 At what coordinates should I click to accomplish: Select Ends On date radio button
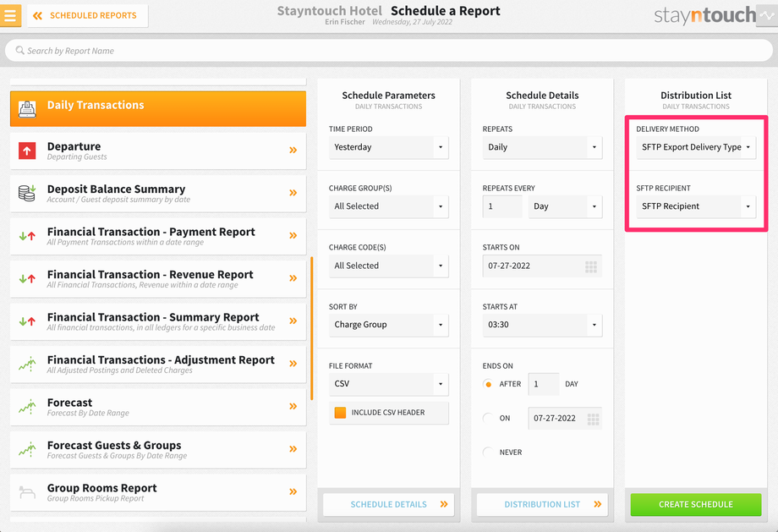coord(488,419)
